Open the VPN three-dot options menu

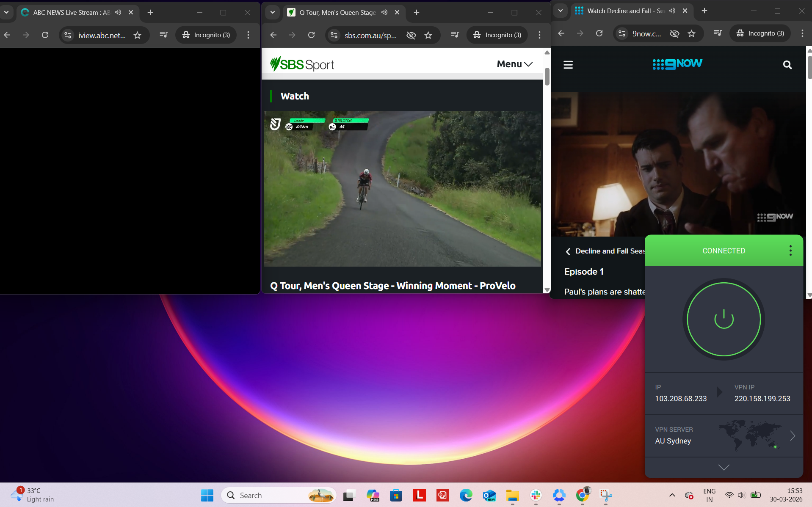pyautogui.click(x=790, y=250)
